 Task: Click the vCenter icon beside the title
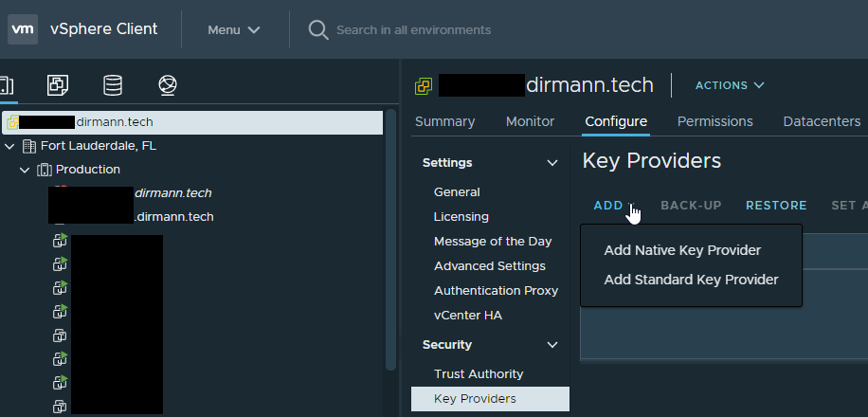(x=424, y=86)
